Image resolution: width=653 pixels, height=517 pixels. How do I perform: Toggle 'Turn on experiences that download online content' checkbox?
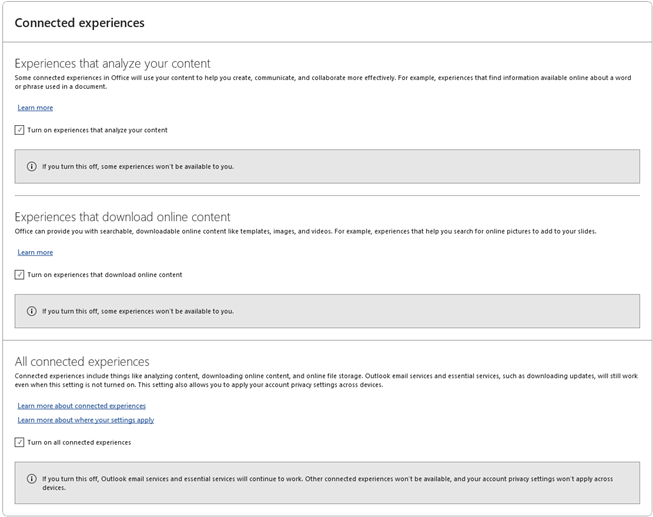pyautogui.click(x=20, y=274)
